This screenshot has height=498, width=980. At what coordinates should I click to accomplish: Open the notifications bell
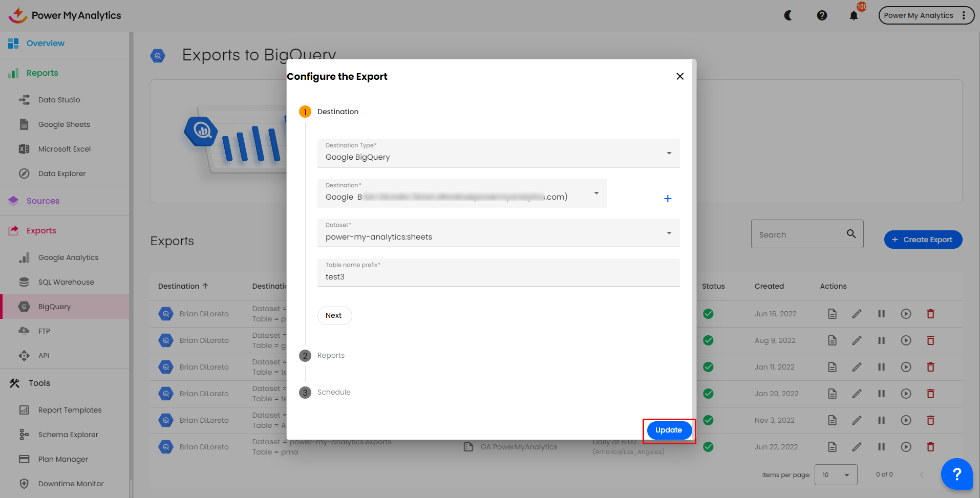pos(854,15)
